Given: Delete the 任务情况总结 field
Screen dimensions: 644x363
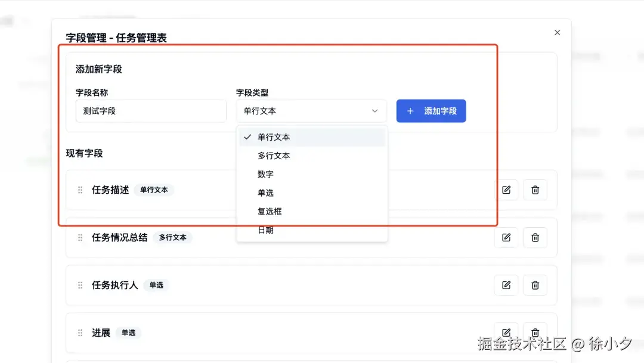Looking at the screenshot, I should (x=535, y=237).
